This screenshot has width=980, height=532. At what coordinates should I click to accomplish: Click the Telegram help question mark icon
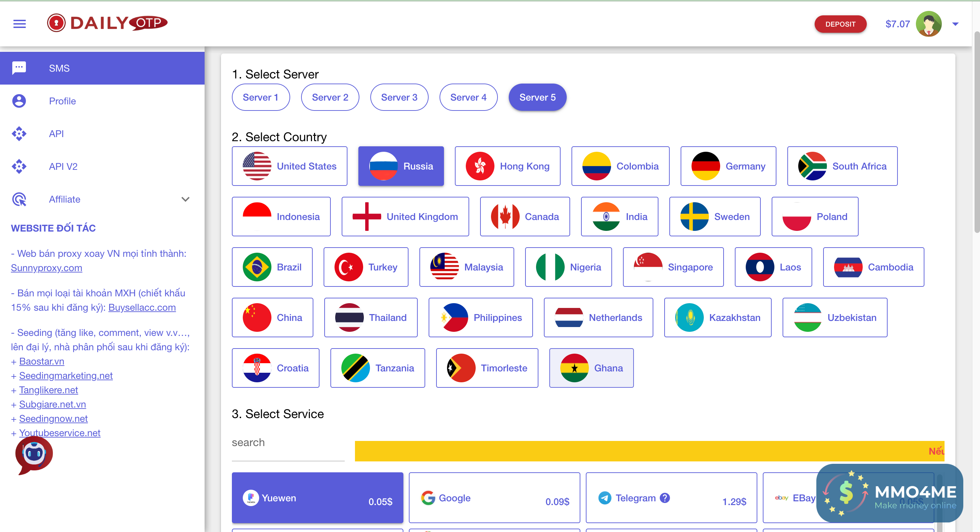665,498
